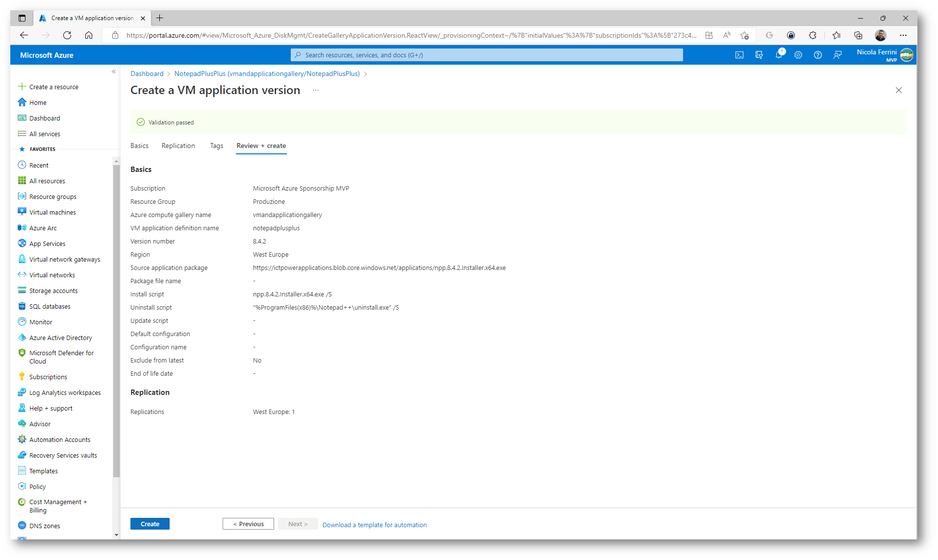Open the tab actions menu icon

click(22, 18)
